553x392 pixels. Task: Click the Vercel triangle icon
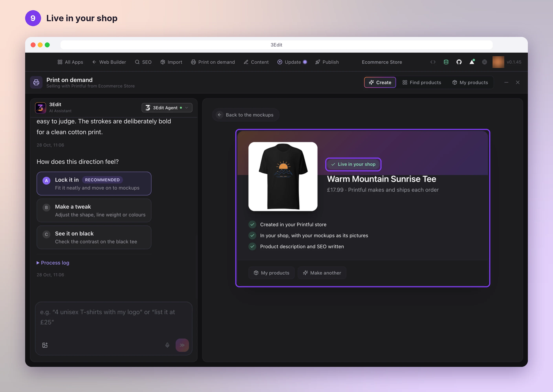point(472,62)
